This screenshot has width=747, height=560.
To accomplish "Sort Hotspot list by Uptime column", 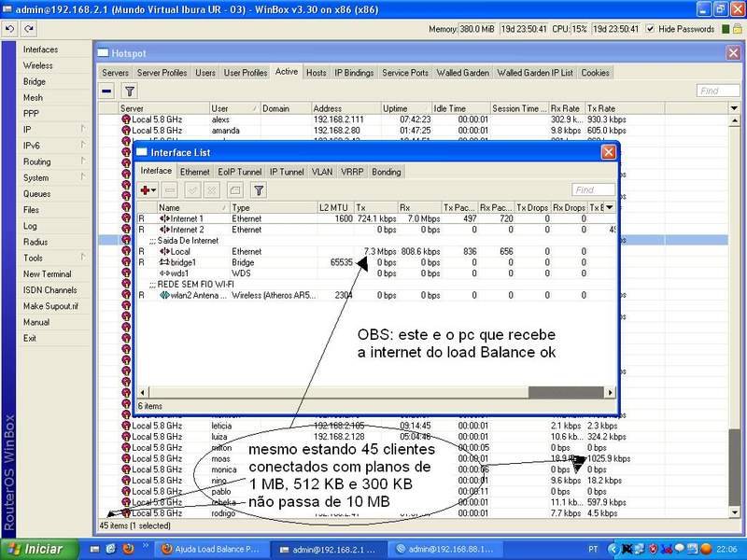I will pyautogui.click(x=406, y=108).
